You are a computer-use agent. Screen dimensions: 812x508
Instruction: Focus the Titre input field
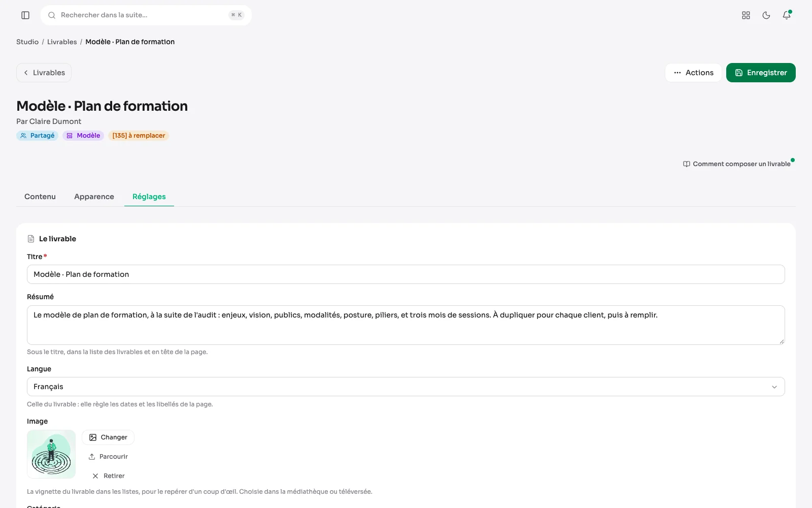tap(406, 274)
